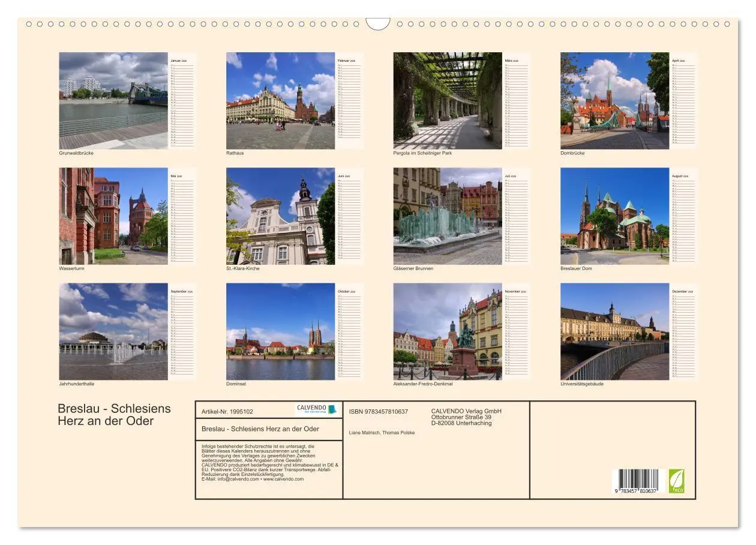Open the Universitätsgebäude December photo

click(x=615, y=331)
